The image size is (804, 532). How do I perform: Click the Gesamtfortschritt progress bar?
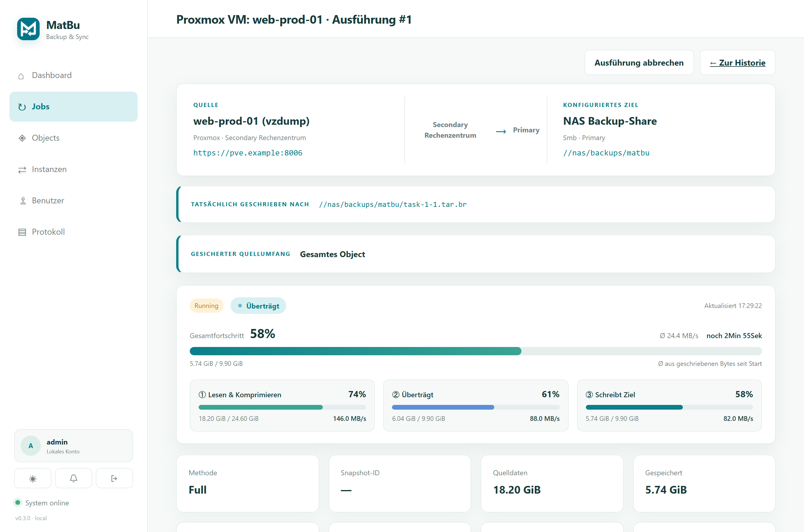(476, 351)
